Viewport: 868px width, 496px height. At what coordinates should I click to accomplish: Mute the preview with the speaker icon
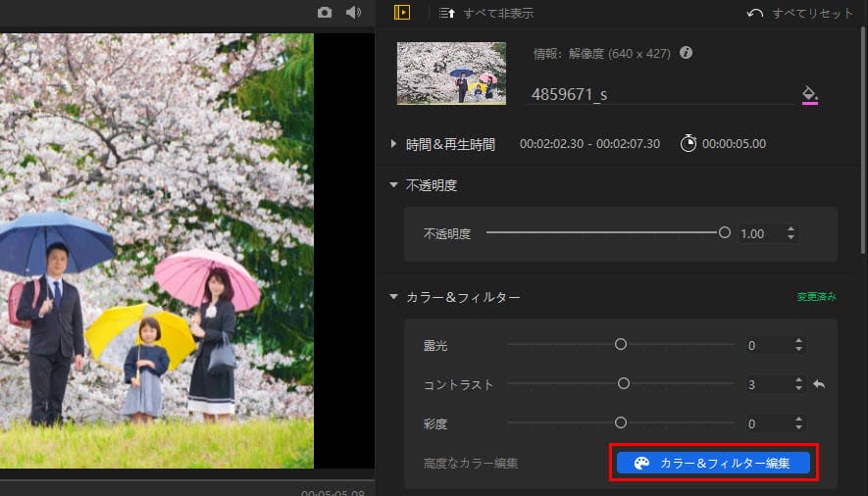(x=353, y=12)
